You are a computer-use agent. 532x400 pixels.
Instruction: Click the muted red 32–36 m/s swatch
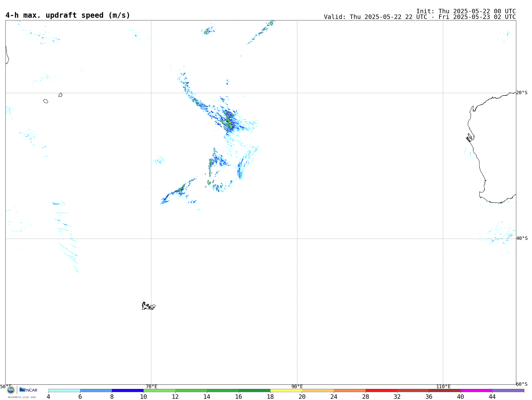click(413, 390)
